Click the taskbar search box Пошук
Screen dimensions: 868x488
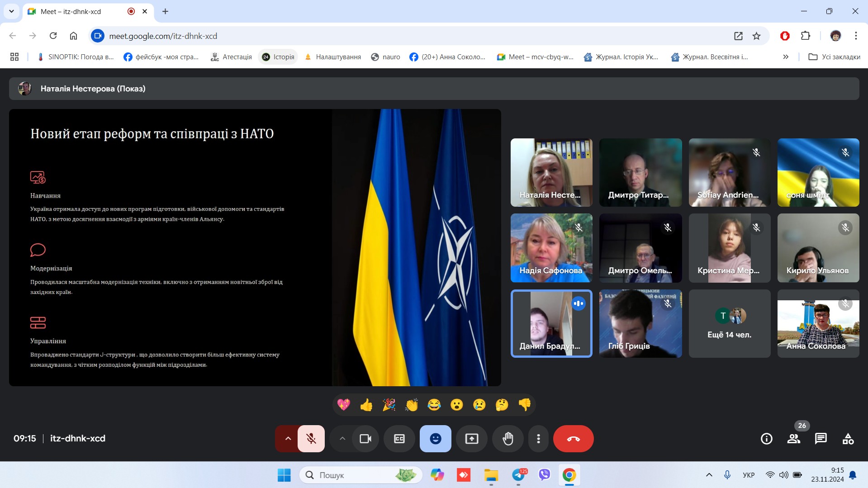pyautogui.click(x=361, y=475)
